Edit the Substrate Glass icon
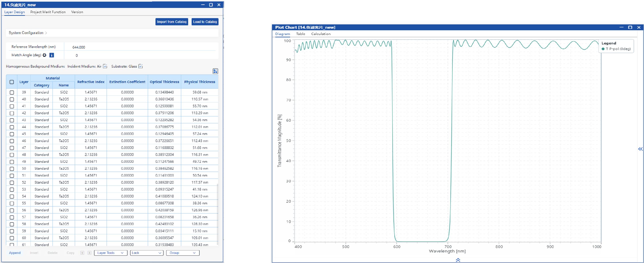 tap(140, 66)
